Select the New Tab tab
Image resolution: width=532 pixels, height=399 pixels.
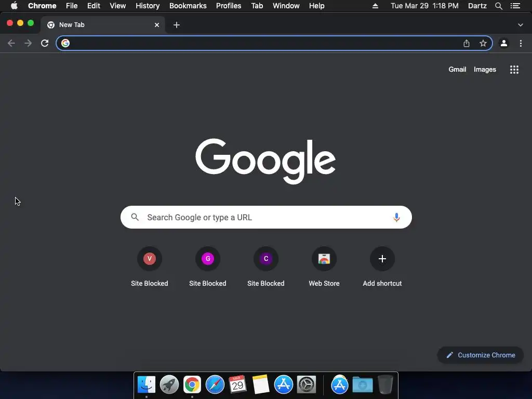coord(103,25)
